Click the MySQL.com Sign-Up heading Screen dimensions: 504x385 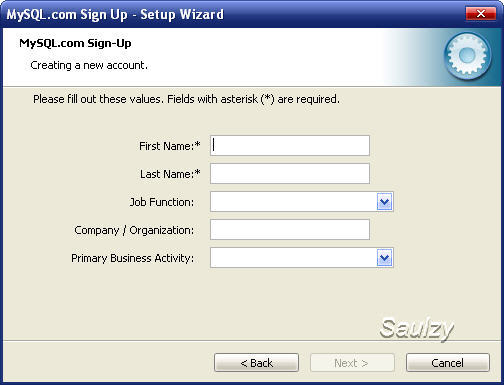click(75, 43)
